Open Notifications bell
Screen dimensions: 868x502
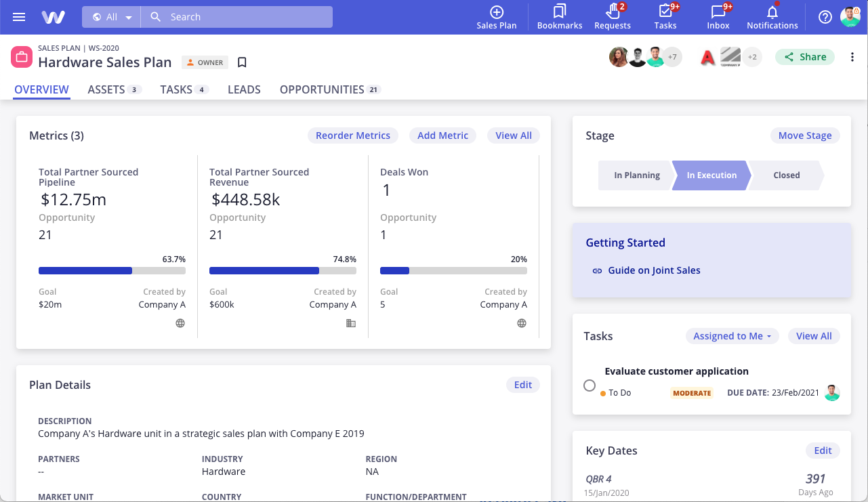point(772,18)
